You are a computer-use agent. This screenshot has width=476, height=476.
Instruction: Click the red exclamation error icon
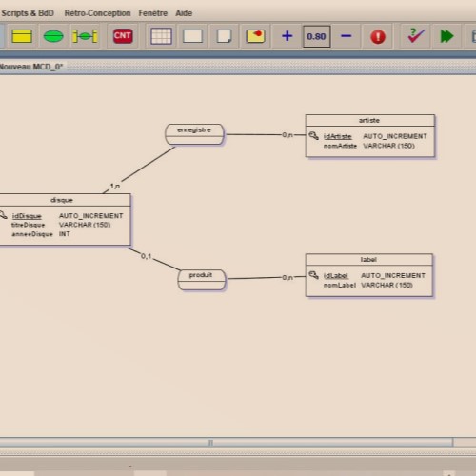coord(378,36)
